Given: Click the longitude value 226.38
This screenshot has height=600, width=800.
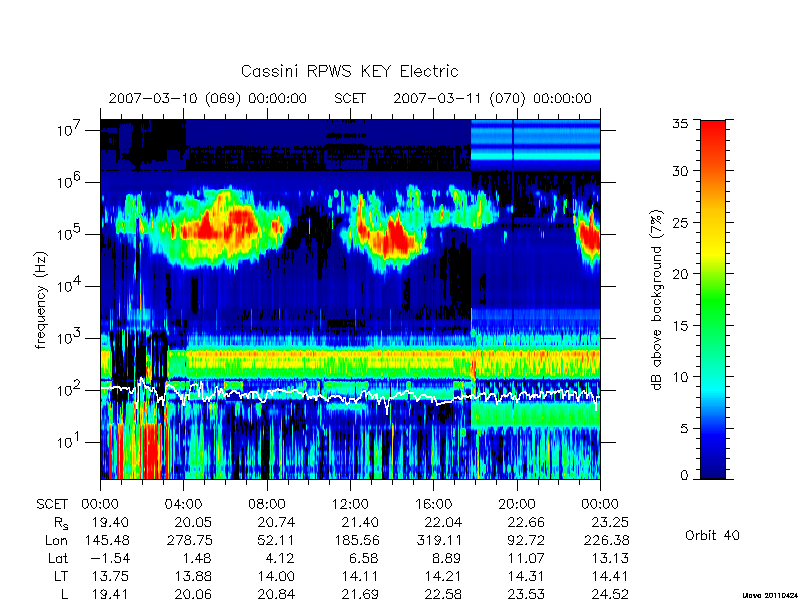Looking at the screenshot, I should click(x=607, y=540).
